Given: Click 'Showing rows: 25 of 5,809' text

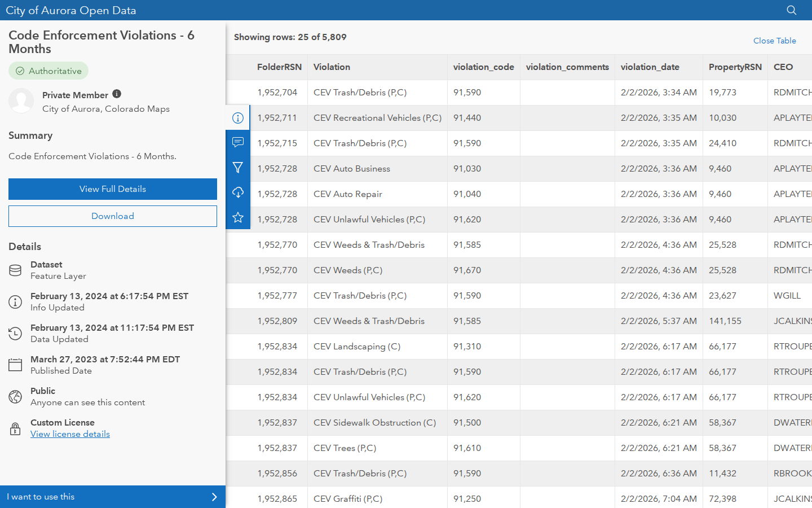Looking at the screenshot, I should pos(290,37).
